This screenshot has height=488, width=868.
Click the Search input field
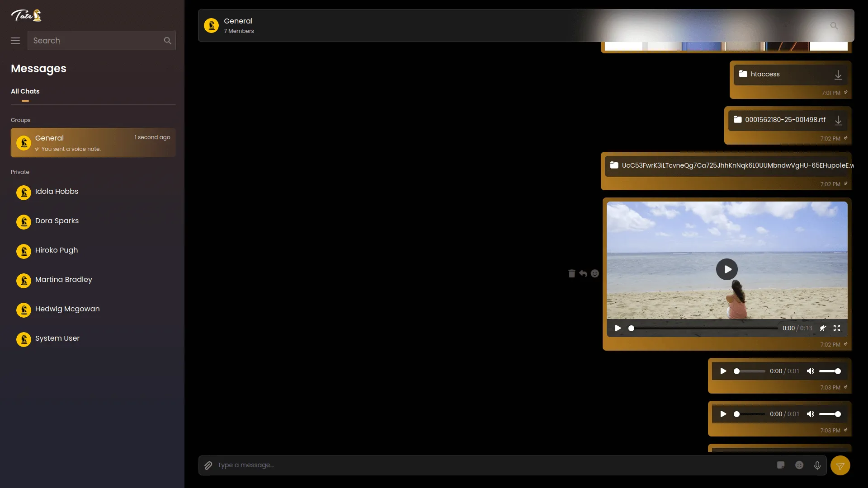pos(95,41)
